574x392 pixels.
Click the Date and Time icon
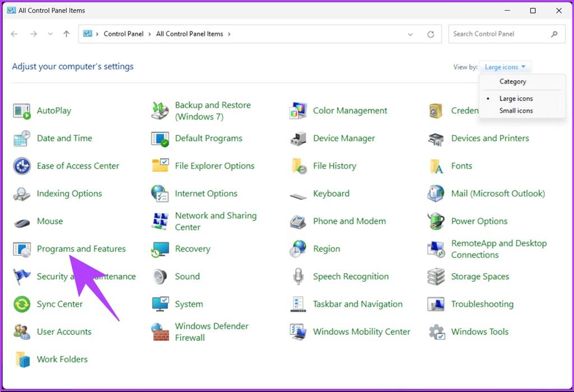coord(22,139)
